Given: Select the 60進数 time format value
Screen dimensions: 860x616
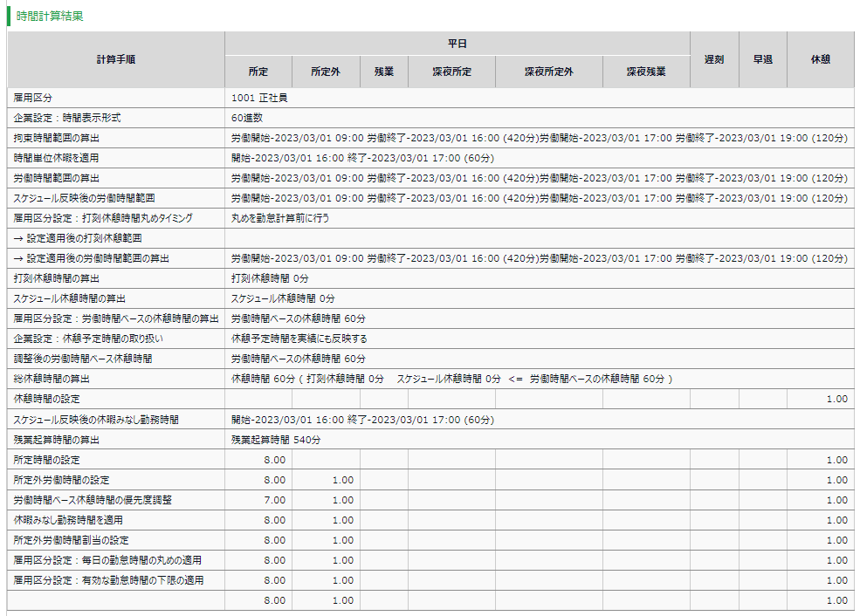Looking at the screenshot, I should (247, 118).
